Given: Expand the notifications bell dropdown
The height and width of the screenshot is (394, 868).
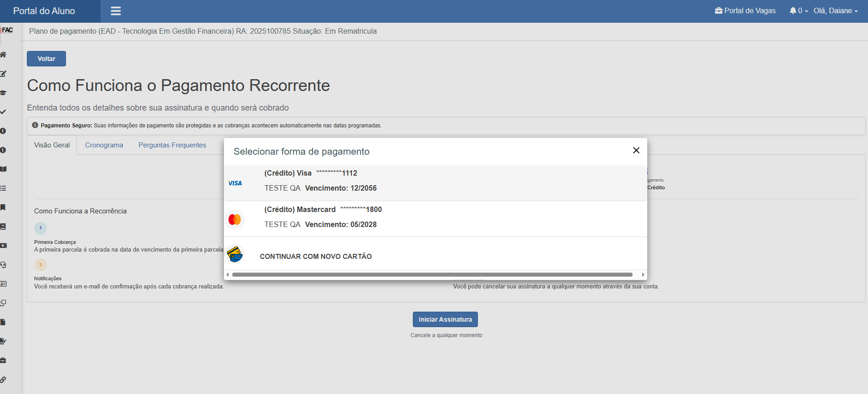Looking at the screenshot, I should (x=798, y=11).
